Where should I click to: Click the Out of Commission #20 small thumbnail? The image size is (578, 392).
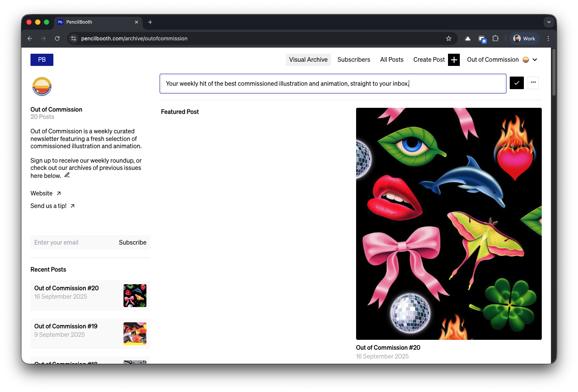tap(135, 296)
